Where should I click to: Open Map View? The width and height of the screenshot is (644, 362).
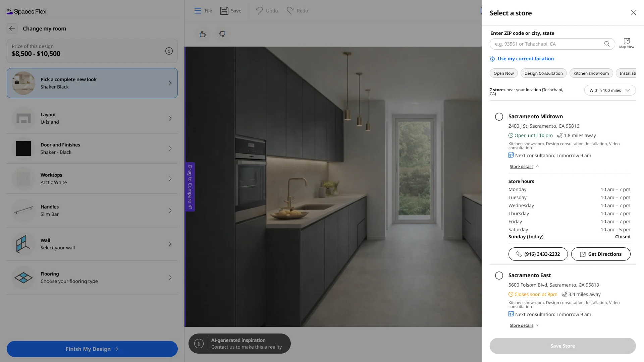627,43
